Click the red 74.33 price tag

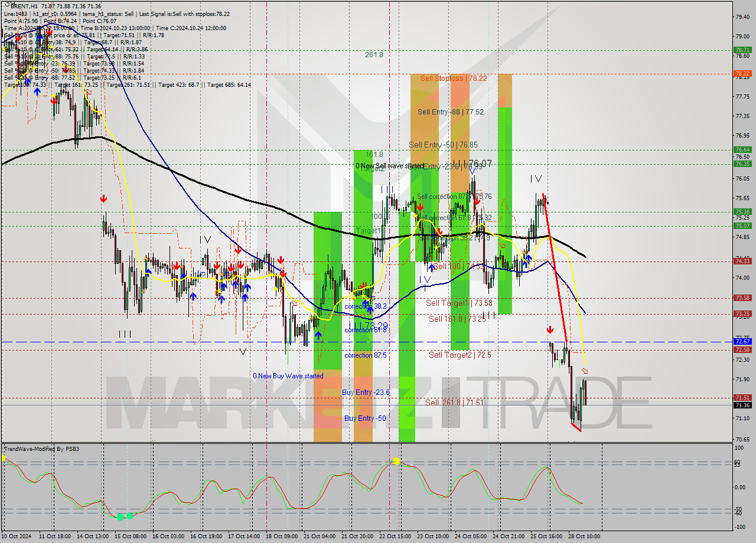click(x=742, y=261)
